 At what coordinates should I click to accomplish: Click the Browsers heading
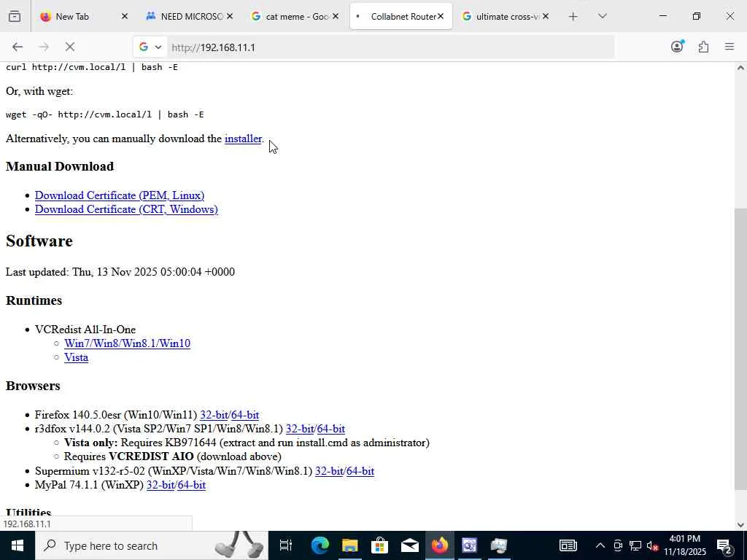[33, 386]
